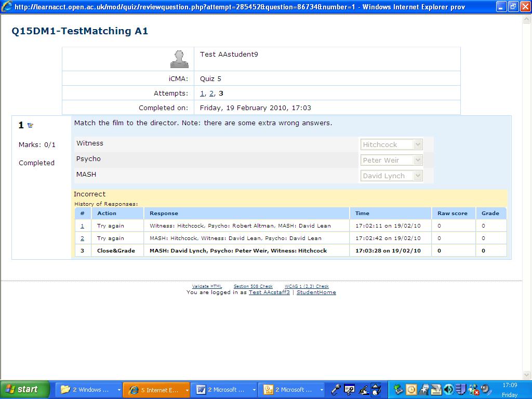
Task: Click the 'Completed' status under the marks
Action: click(x=37, y=163)
